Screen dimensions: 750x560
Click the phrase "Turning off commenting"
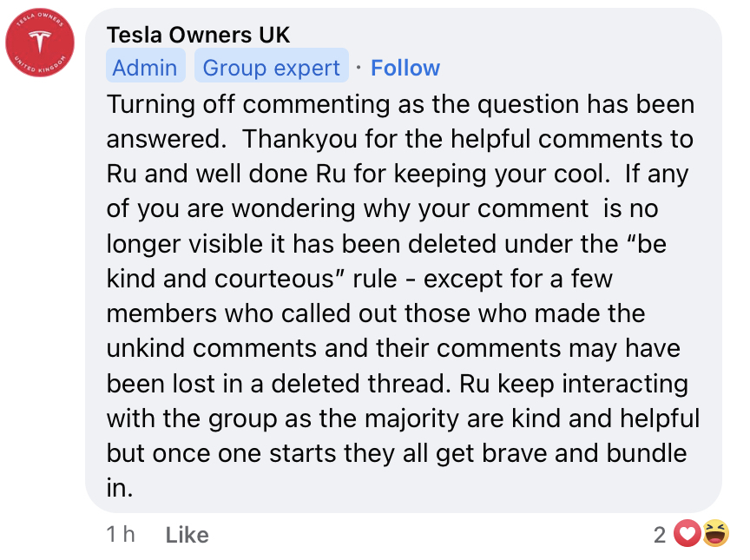[x=247, y=105]
